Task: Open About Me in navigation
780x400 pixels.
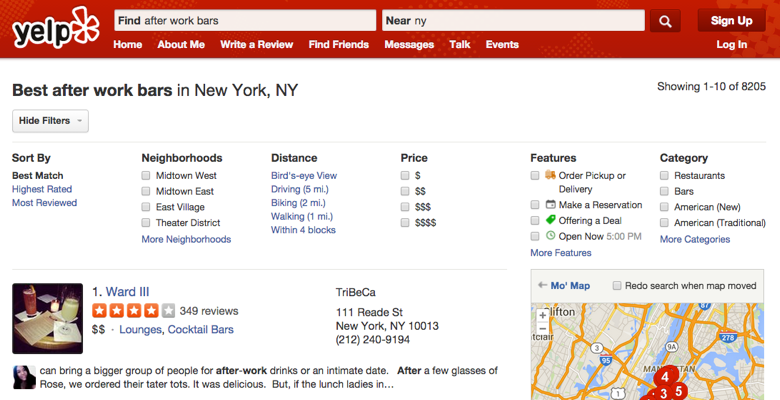Action: point(181,44)
